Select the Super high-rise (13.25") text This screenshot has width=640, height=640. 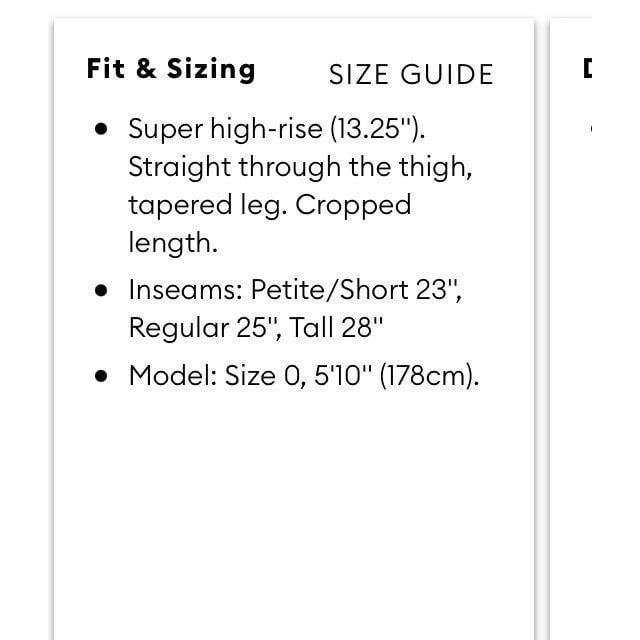[x=277, y=129]
